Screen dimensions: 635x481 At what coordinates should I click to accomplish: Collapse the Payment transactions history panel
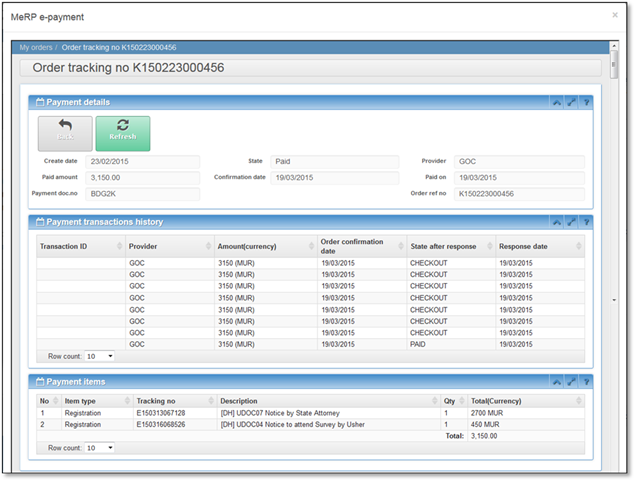point(556,221)
